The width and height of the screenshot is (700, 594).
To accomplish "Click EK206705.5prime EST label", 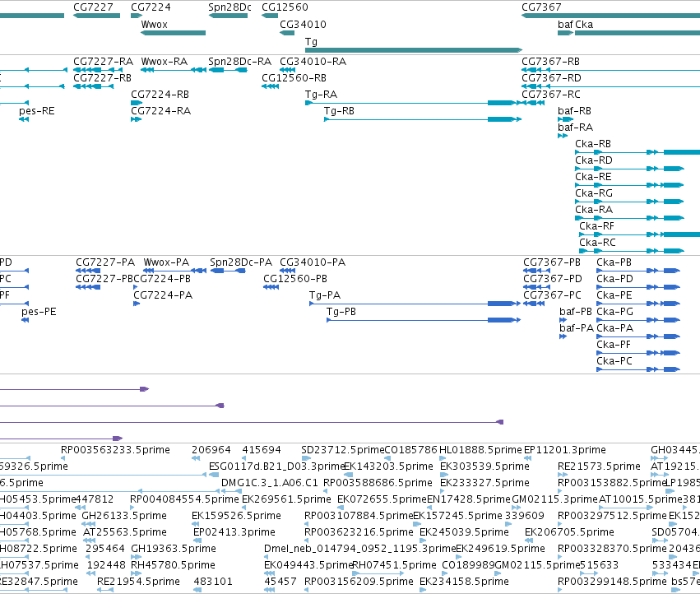I will coord(569,532).
